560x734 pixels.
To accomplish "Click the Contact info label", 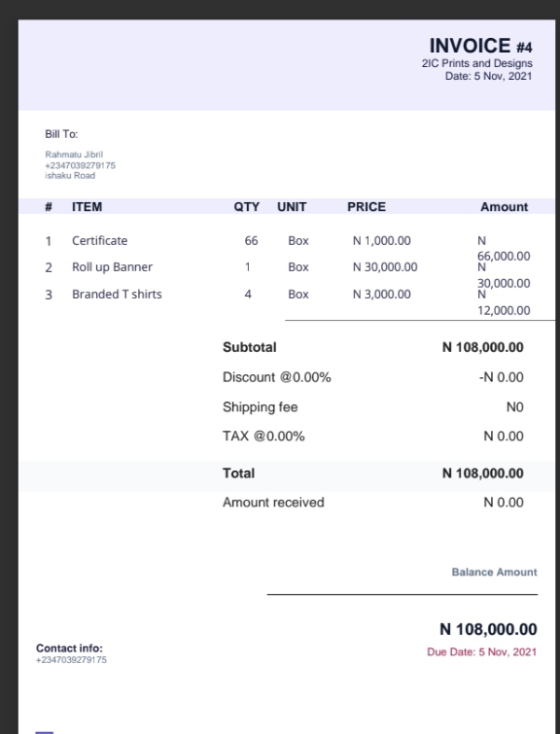I will coord(69,648).
